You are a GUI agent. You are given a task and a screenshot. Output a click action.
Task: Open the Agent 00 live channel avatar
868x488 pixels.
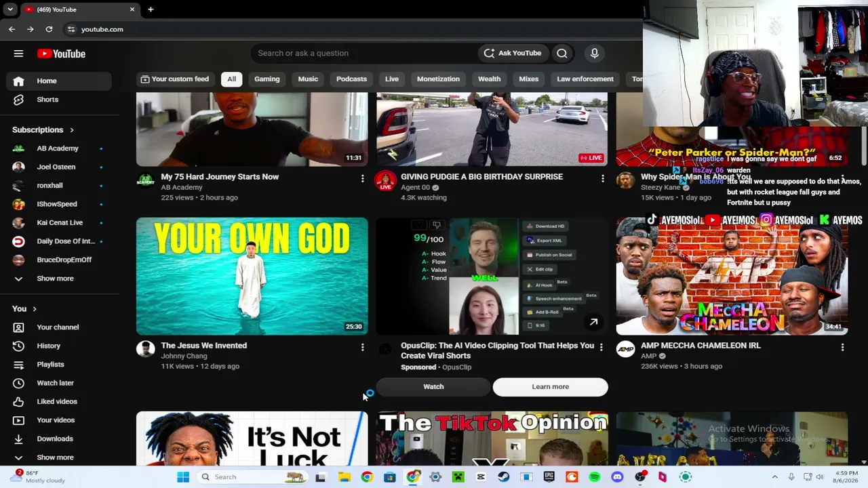(385, 180)
